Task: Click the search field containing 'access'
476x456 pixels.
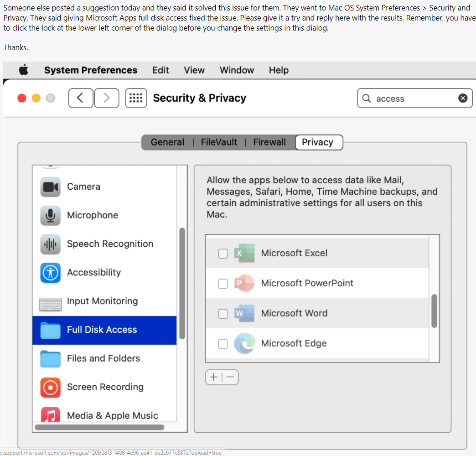Action: (x=415, y=98)
